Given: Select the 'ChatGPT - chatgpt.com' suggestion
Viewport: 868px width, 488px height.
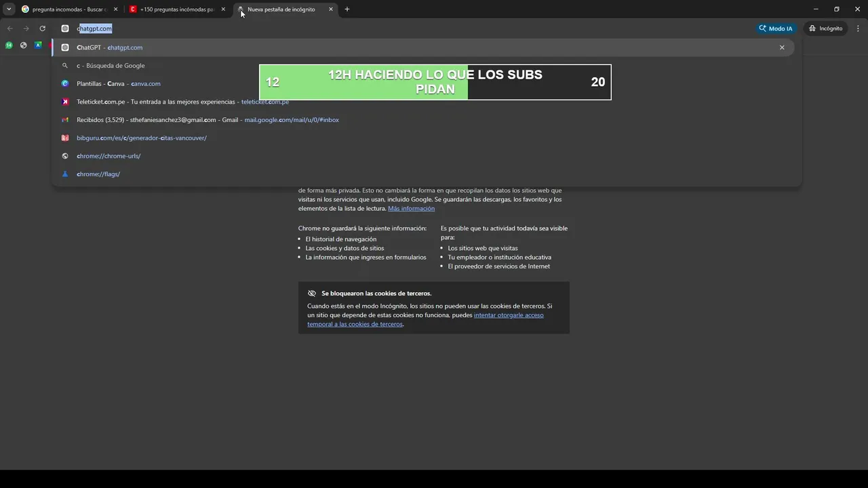Looking at the screenshot, I should pyautogui.click(x=423, y=47).
